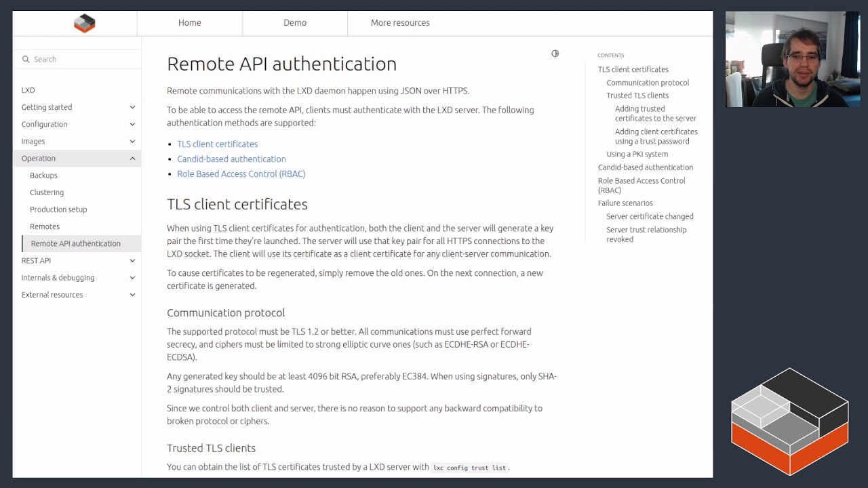Expand Internals & debugging section
The height and width of the screenshot is (488, 868).
[x=132, y=278]
